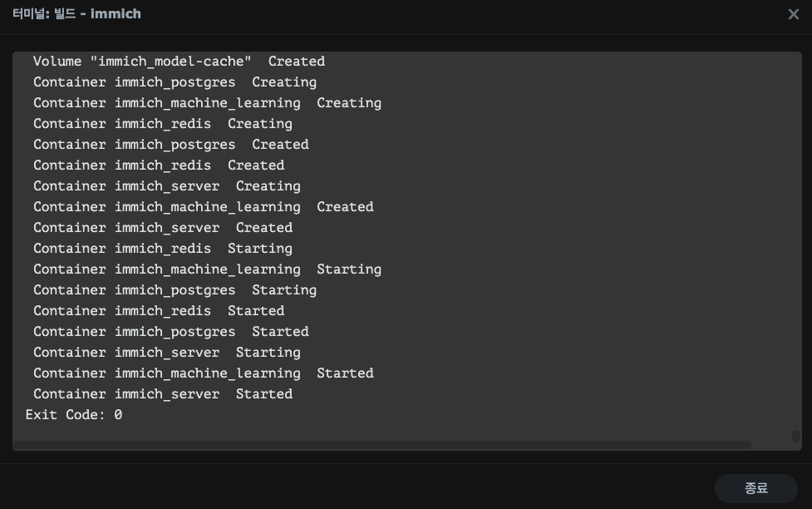Screen dimensions: 812x509
Task: Click the immich_server Starting line
Action: pos(167,353)
